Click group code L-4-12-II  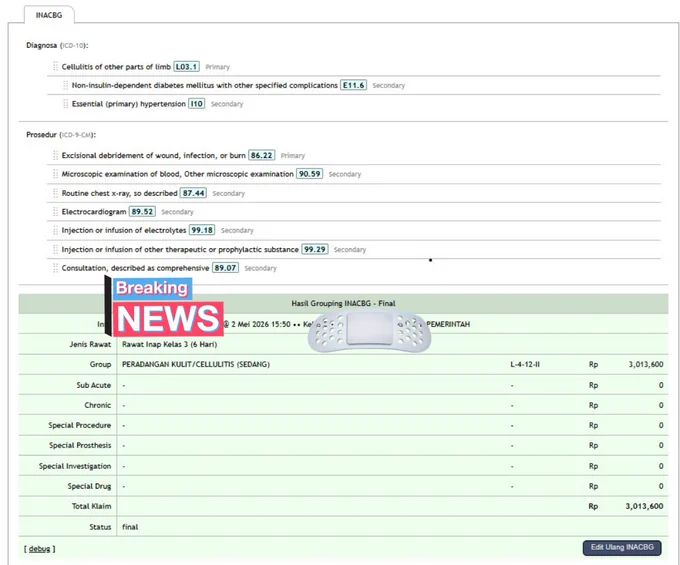(x=525, y=365)
